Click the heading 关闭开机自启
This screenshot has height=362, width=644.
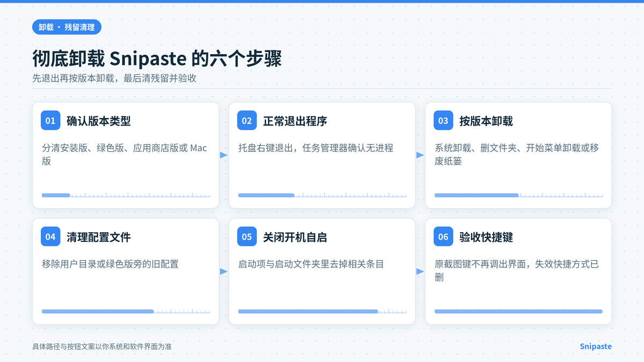pos(295,237)
